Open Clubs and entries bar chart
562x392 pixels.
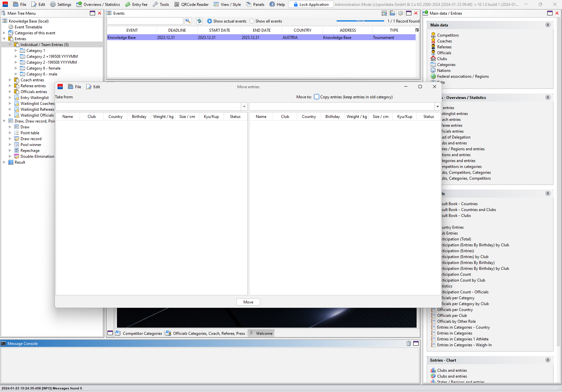[x=452, y=370]
